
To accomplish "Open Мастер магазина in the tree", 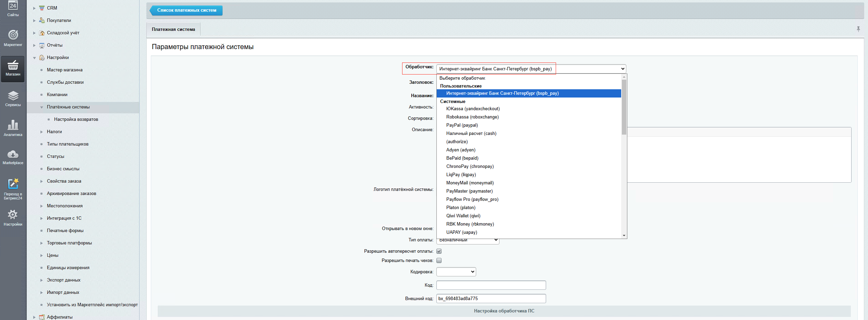I will [65, 70].
